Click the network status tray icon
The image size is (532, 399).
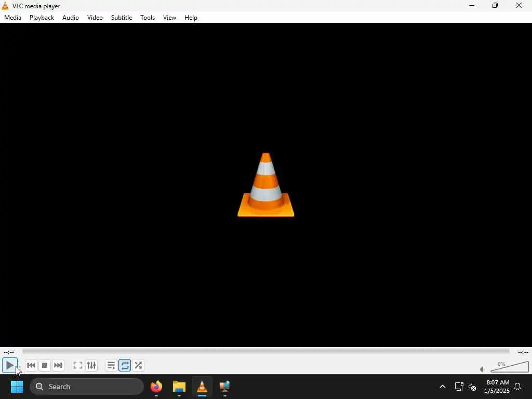(x=459, y=387)
